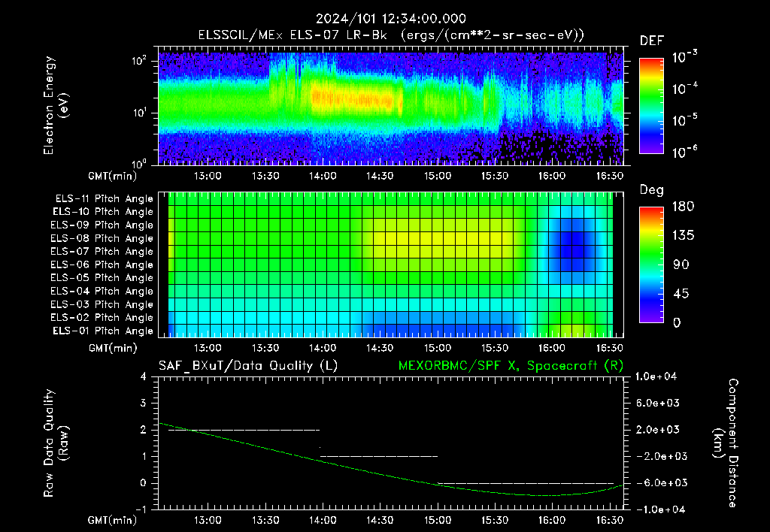
Task: Click the ELS-10 Pitch Angle row label
Action: (x=103, y=212)
